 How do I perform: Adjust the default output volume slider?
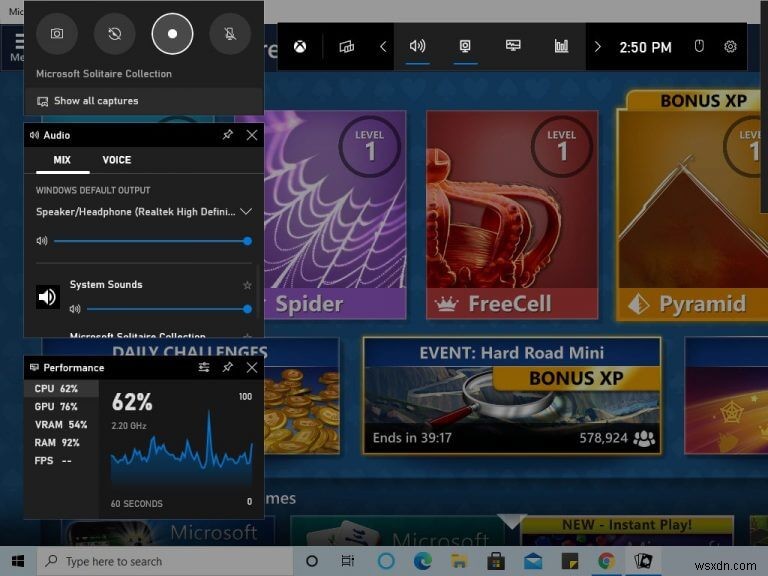pos(152,241)
